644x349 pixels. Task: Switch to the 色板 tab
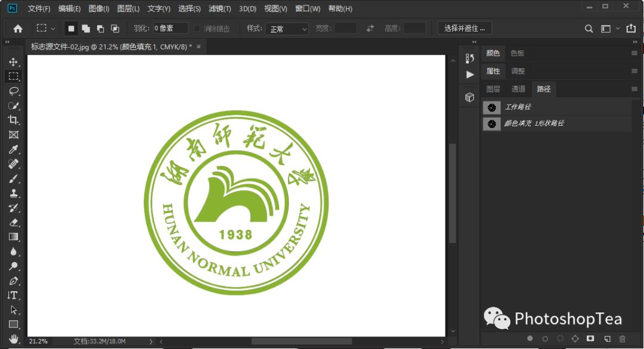point(518,53)
